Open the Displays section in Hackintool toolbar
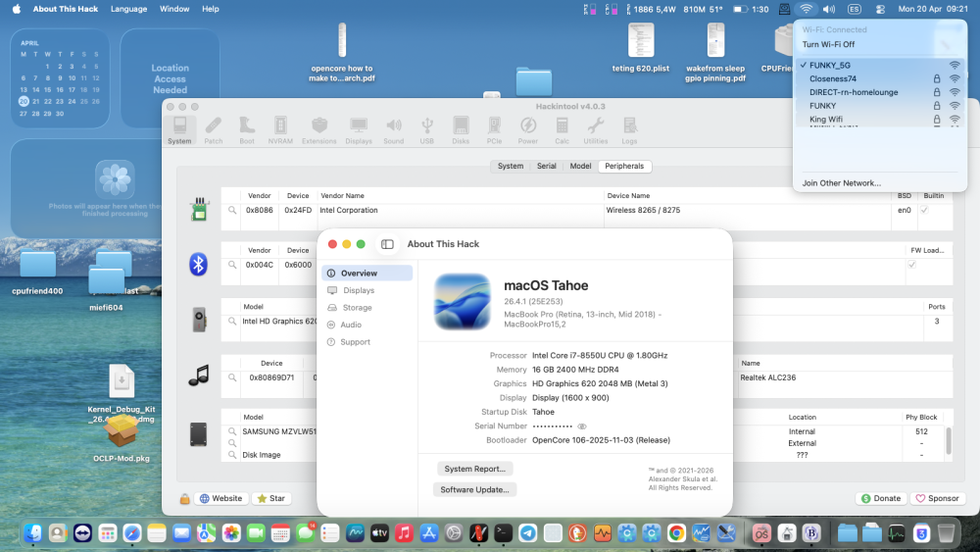980x552 pixels. click(359, 130)
